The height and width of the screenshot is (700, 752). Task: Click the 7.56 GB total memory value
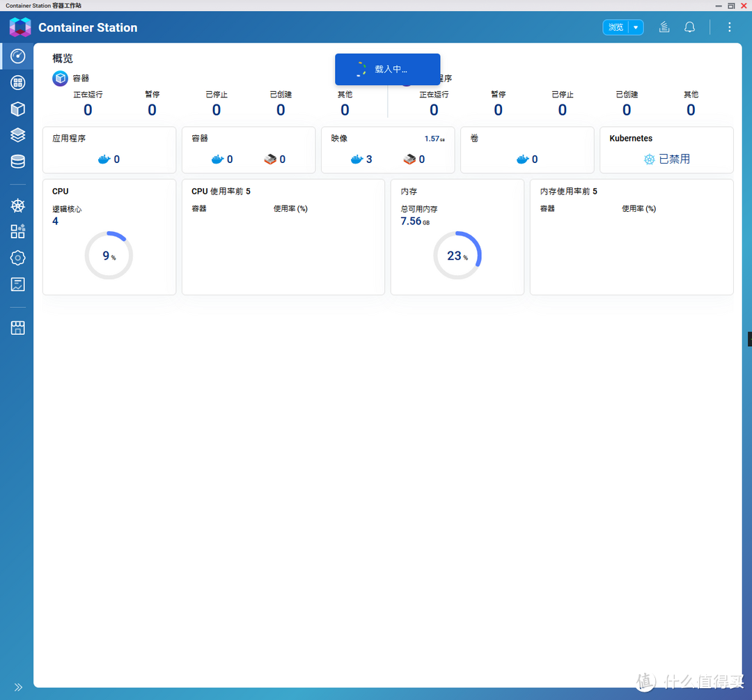click(415, 221)
